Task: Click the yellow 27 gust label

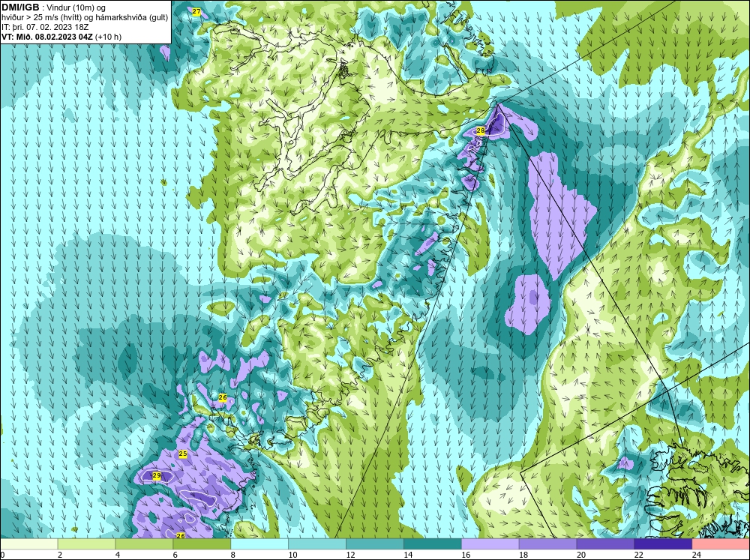Action: click(196, 11)
